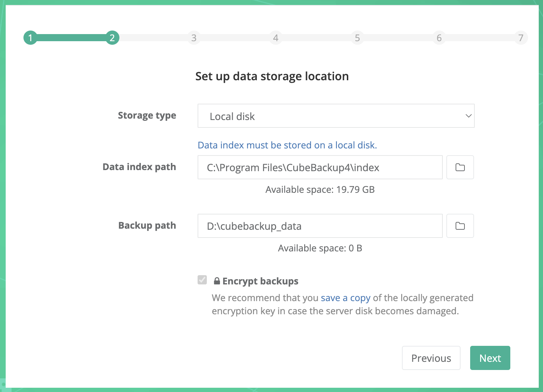The width and height of the screenshot is (543, 392).
Task: Go back with the Previous button
Action: (x=431, y=358)
